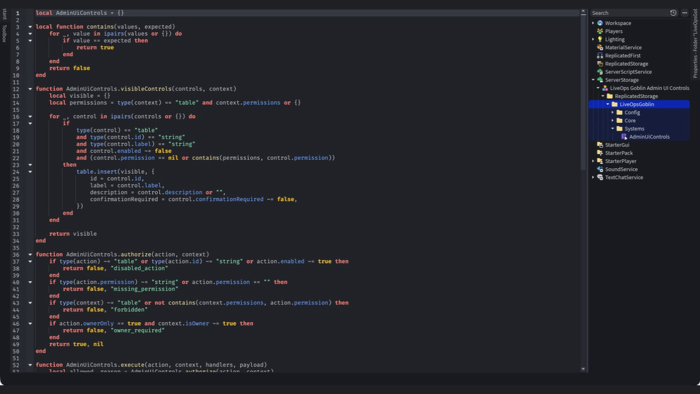Image resolution: width=700 pixels, height=394 pixels.
Task: Expand the TextChatService node
Action: click(593, 177)
